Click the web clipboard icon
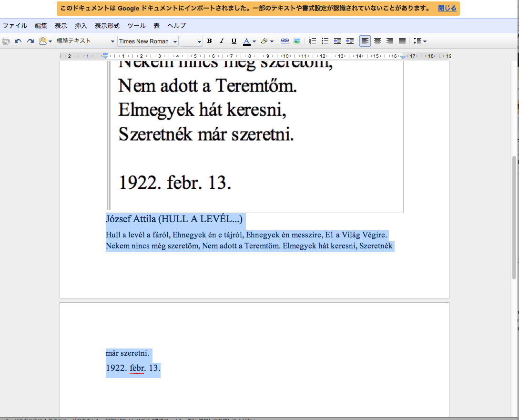Screen dimensions: 519x420 point(43,41)
